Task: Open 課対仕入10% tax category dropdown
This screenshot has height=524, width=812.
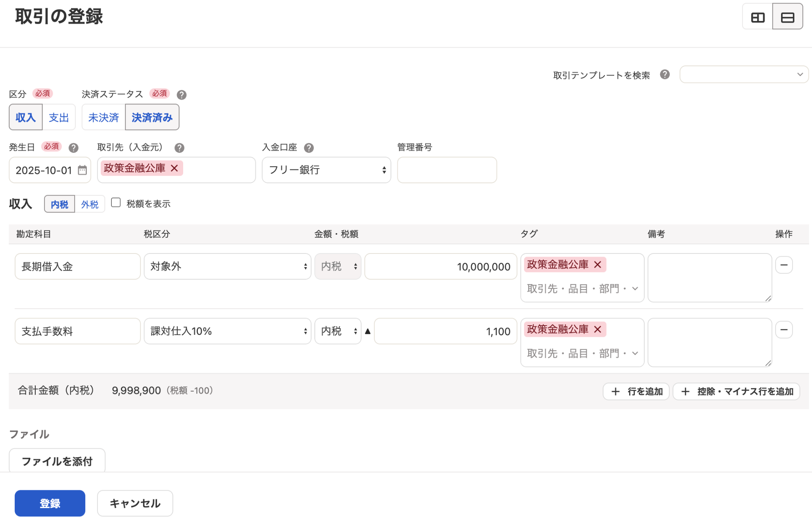Action: pyautogui.click(x=228, y=331)
